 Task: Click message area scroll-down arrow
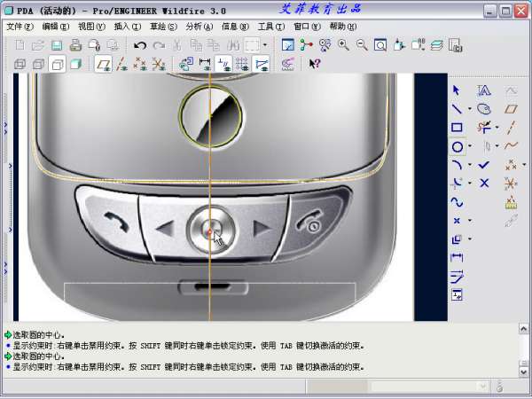[523, 372]
